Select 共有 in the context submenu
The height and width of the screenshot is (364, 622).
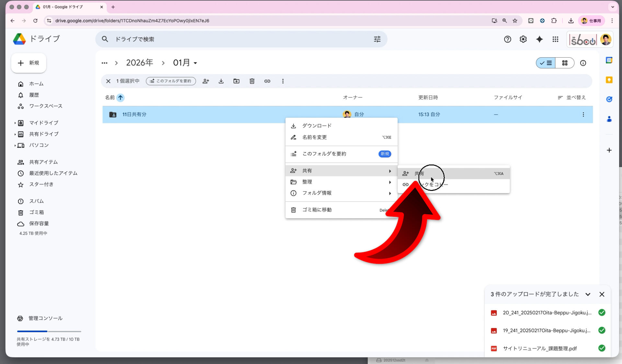[420, 173]
